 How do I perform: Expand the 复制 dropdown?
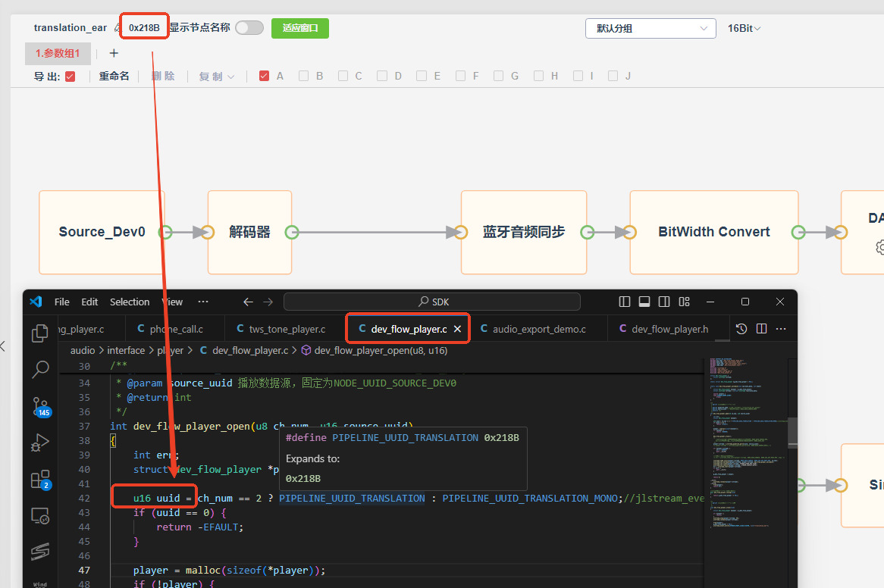click(x=217, y=77)
